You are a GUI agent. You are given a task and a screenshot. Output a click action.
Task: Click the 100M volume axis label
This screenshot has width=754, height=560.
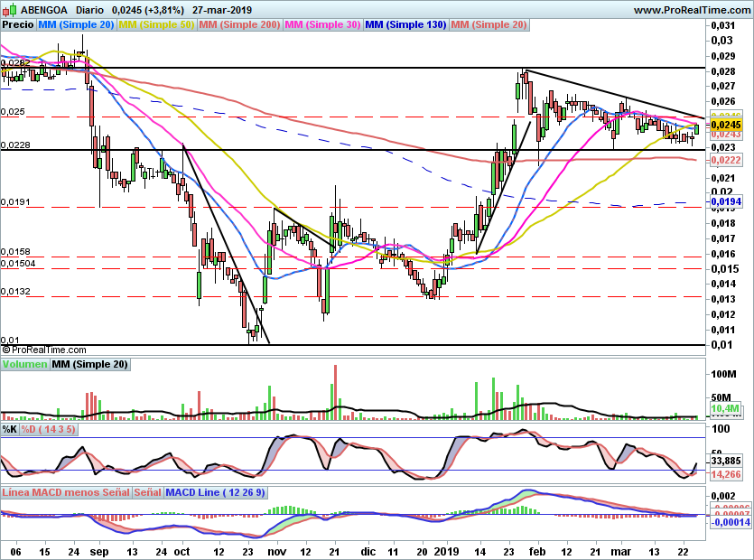tap(723, 374)
